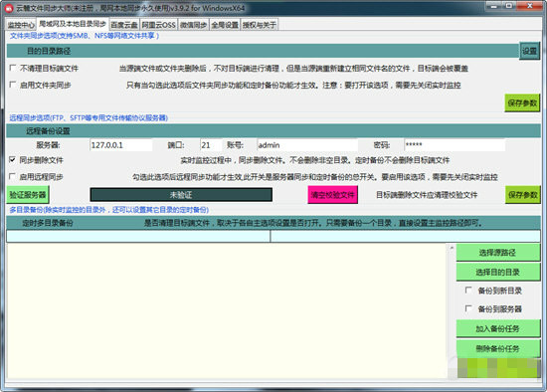The width and height of the screenshot is (547, 392).
Task: Switch to the 监控中心 tab
Action: pyautogui.click(x=21, y=25)
